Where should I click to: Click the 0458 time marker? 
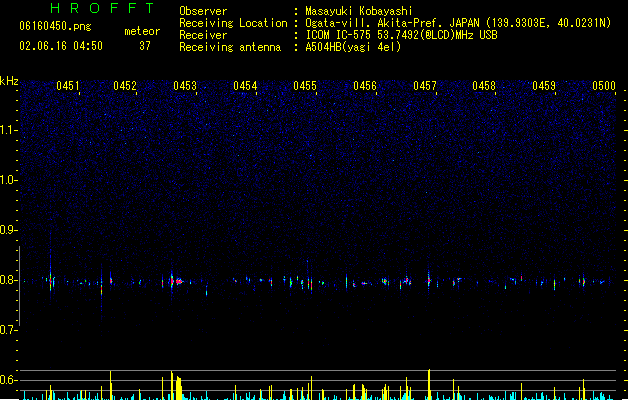[484, 86]
